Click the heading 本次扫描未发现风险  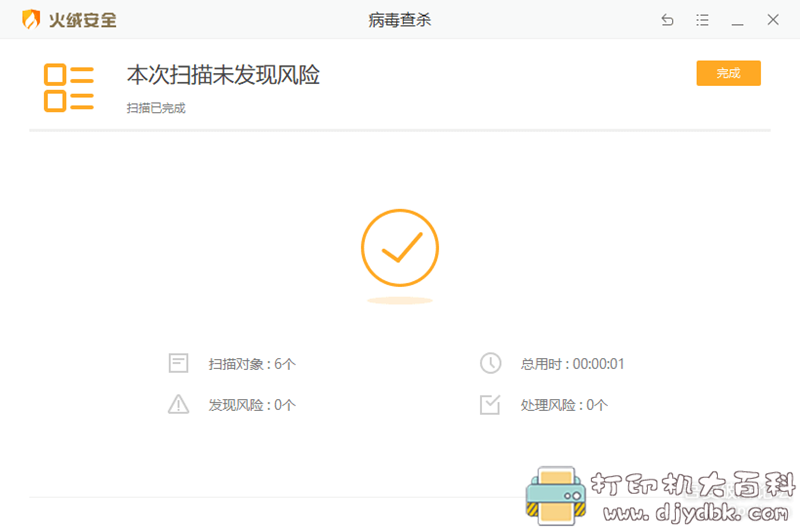[223, 75]
